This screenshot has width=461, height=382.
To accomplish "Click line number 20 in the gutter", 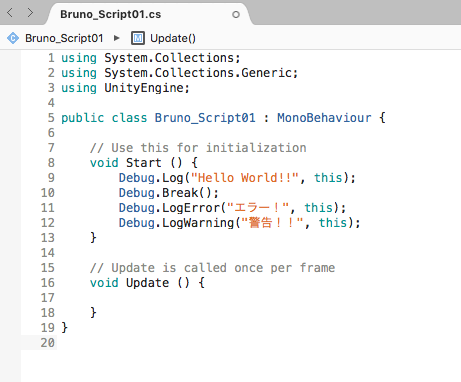I will 48,343.
